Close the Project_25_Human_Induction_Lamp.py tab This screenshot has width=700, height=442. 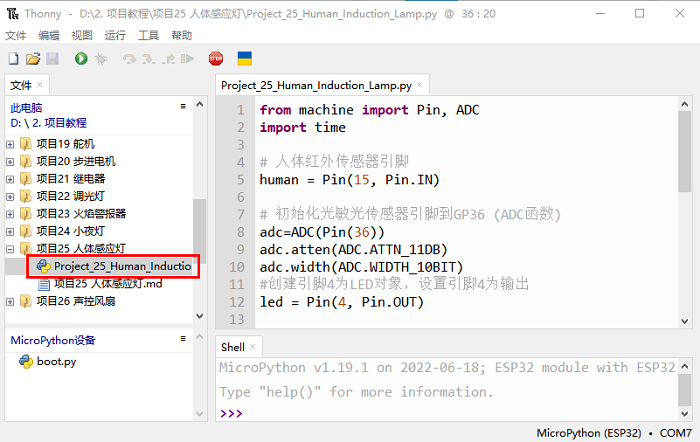coord(420,86)
